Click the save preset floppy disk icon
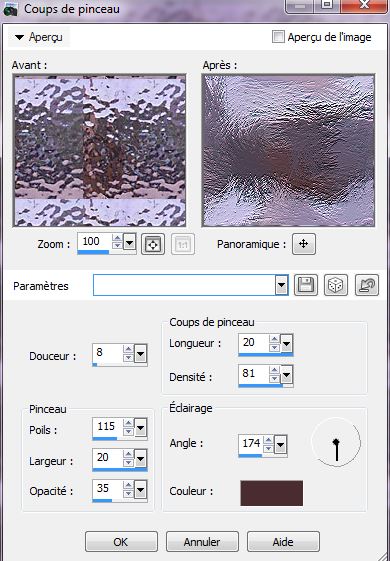390x561 pixels. [306, 285]
